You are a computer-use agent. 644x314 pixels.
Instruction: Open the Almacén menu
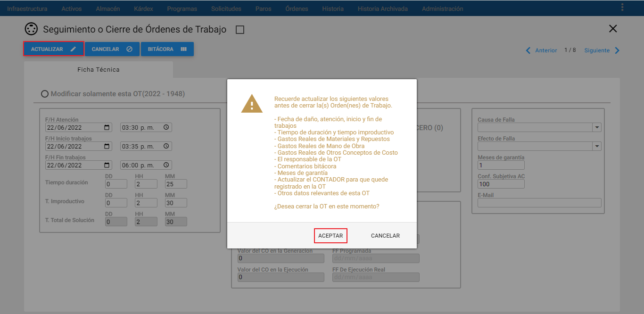coord(108,8)
